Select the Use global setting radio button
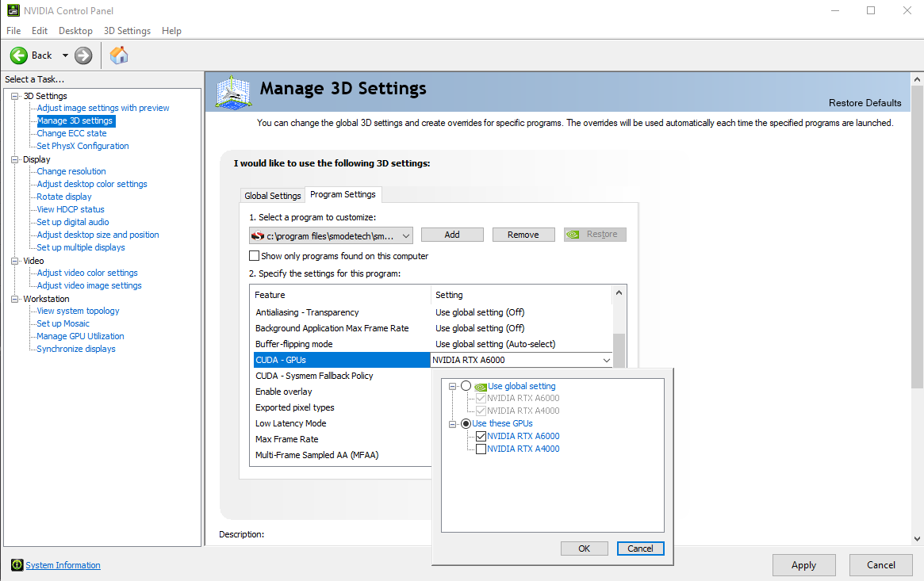The height and width of the screenshot is (581, 924). [x=466, y=386]
